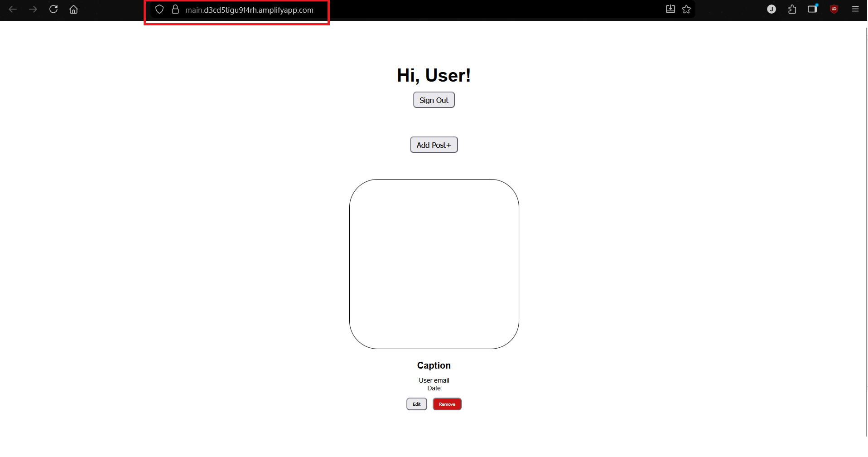Select the "User email" text
Image resolution: width=868 pixels, height=457 pixels.
tap(434, 380)
